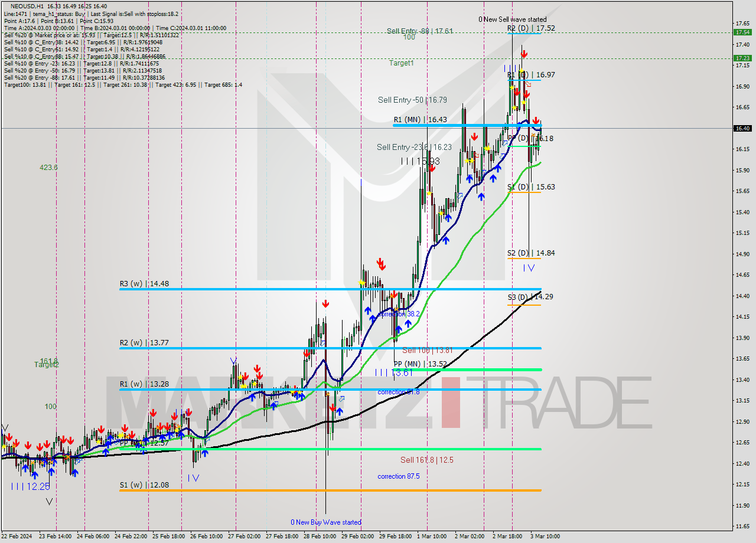Click the '26 Feb 10:00' time axis label
756x543 pixels.
click(x=205, y=537)
